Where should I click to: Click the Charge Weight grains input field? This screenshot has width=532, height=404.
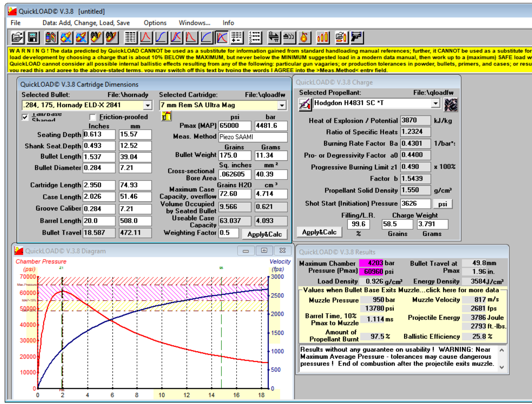397,224
